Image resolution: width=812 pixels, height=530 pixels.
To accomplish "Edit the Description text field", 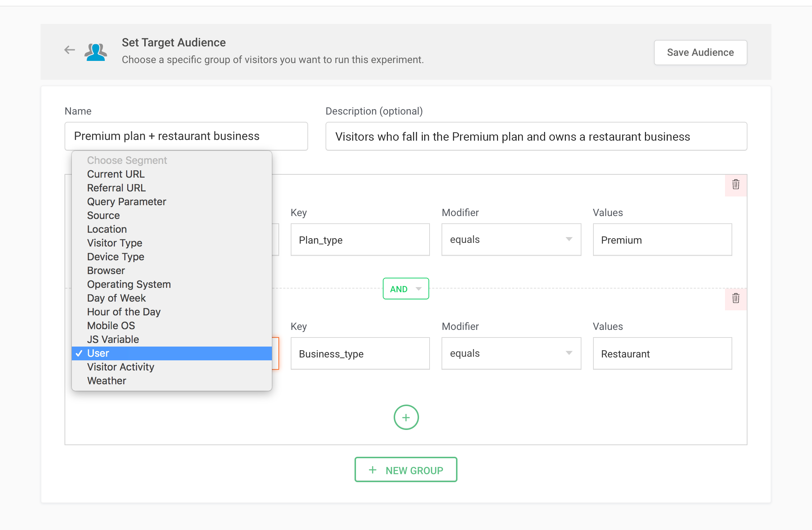I will [536, 137].
